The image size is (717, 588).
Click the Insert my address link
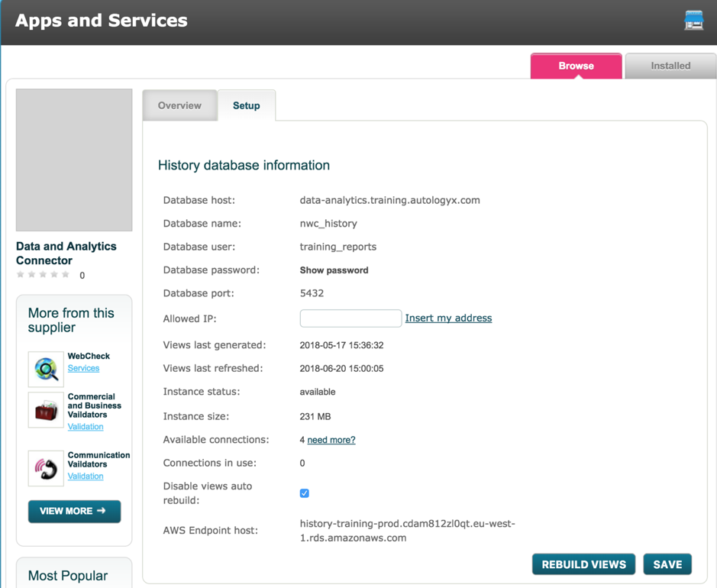448,318
